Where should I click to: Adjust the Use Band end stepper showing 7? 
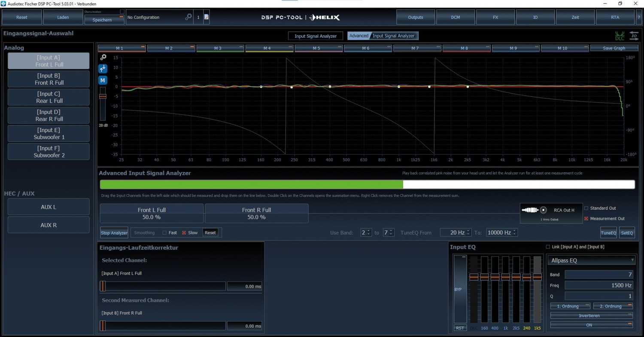(388, 233)
